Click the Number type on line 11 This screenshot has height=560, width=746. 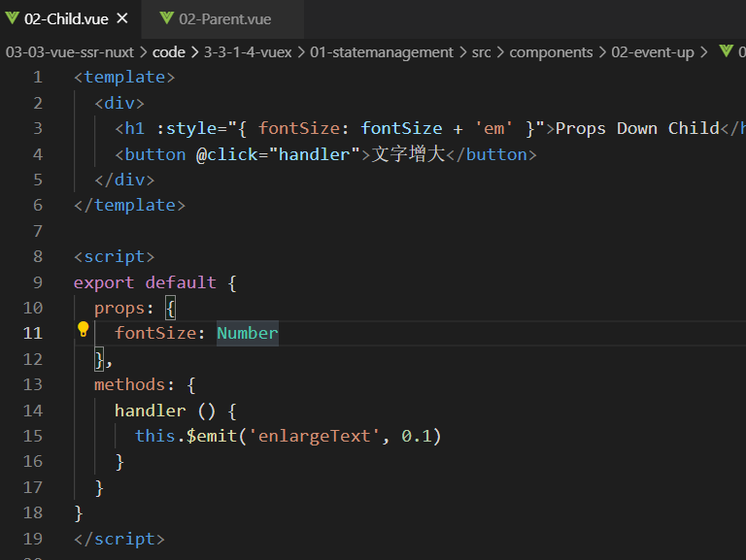(x=247, y=334)
